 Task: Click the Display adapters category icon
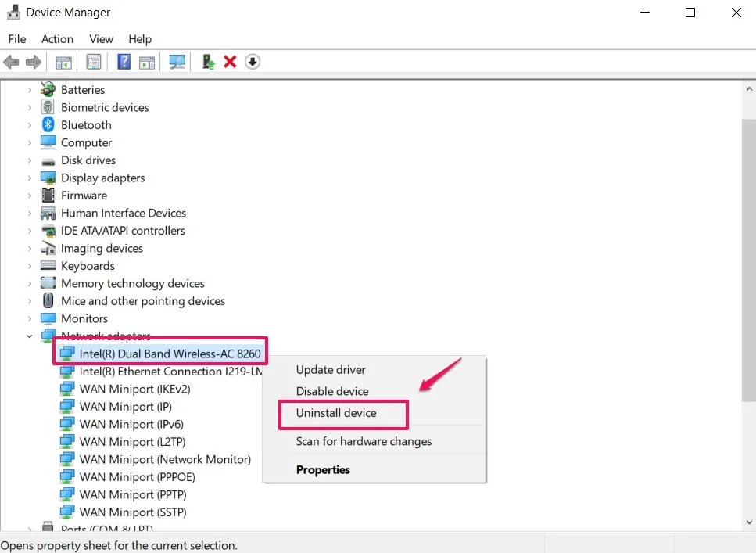[x=48, y=178]
